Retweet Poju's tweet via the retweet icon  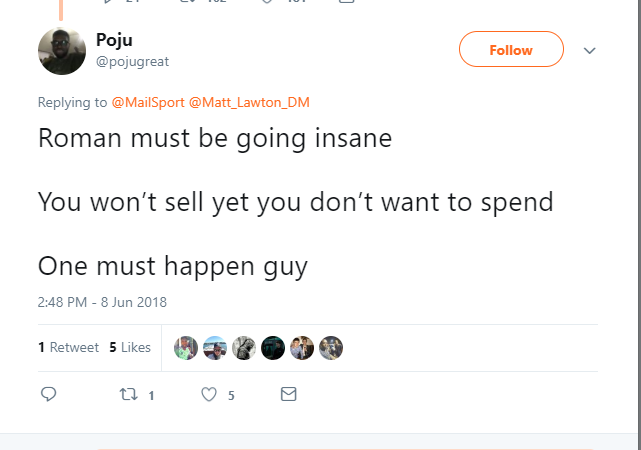pos(127,394)
